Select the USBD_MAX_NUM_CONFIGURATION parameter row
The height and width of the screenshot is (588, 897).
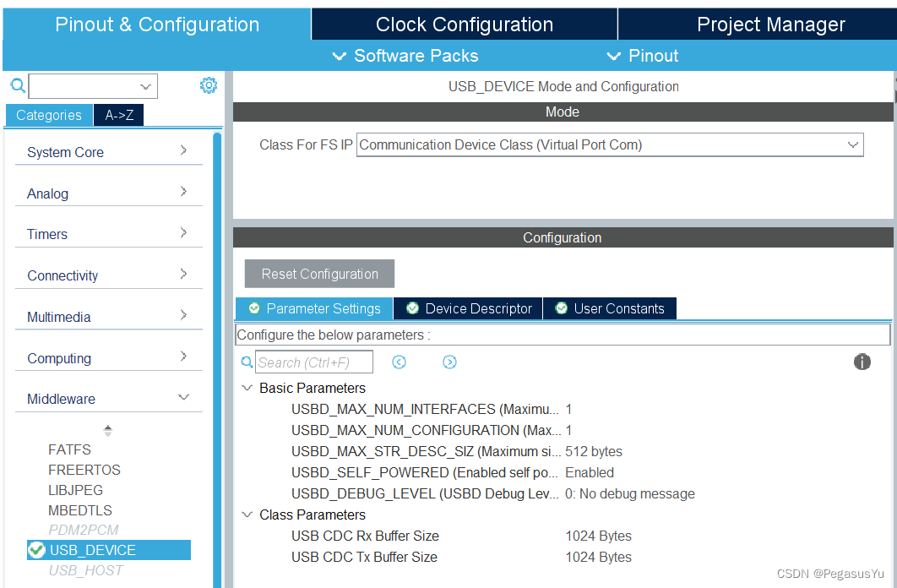tap(432, 430)
